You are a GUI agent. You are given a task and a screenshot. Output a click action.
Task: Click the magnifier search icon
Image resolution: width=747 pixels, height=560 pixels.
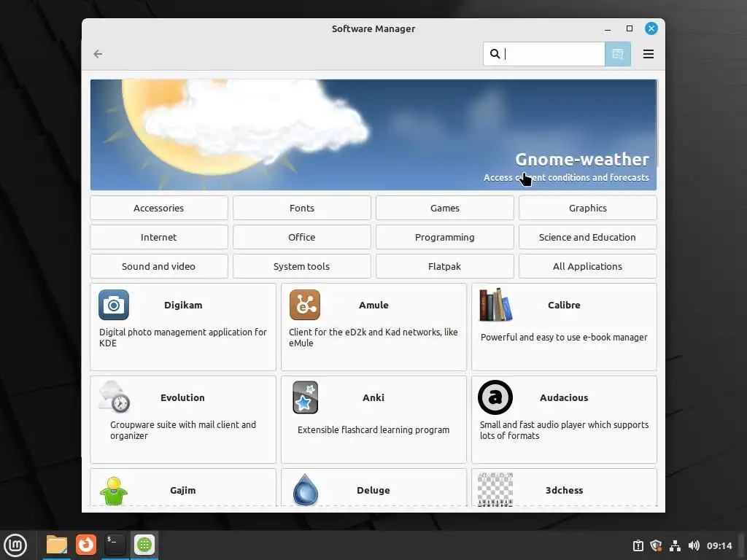pos(495,54)
